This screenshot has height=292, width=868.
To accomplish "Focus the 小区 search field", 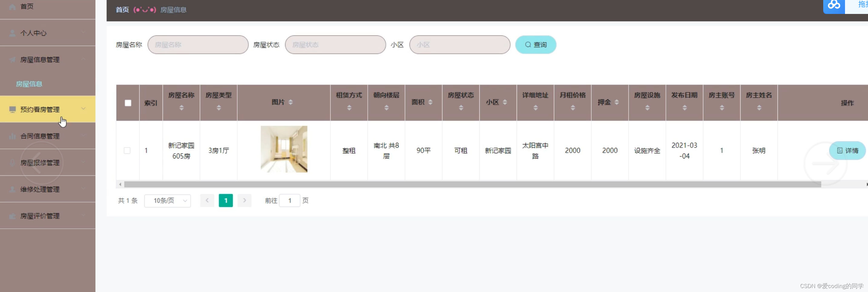I will point(460,45).
